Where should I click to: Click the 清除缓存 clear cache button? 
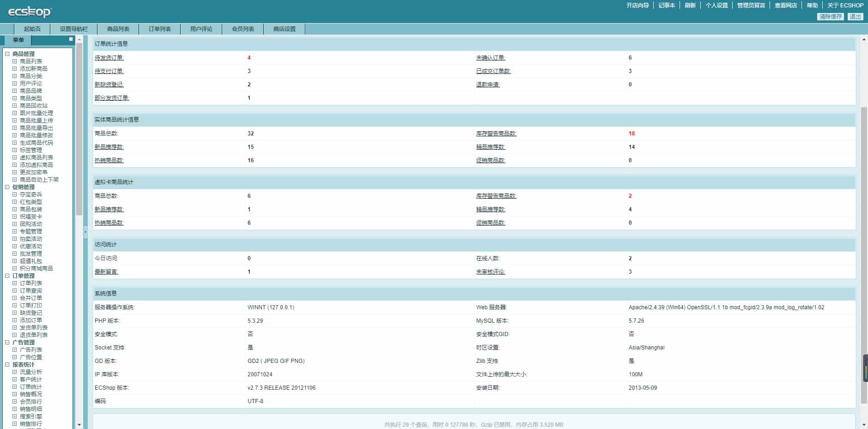coord(830,16)
